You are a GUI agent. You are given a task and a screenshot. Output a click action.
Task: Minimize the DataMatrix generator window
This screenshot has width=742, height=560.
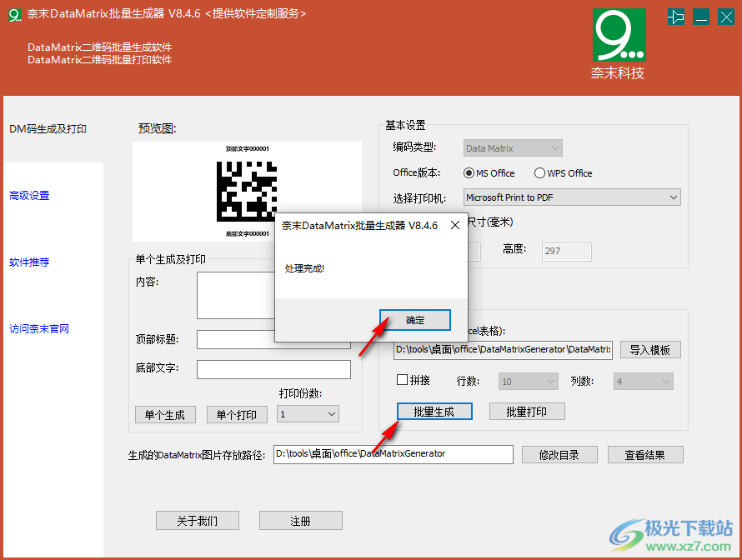coord(701,17)
